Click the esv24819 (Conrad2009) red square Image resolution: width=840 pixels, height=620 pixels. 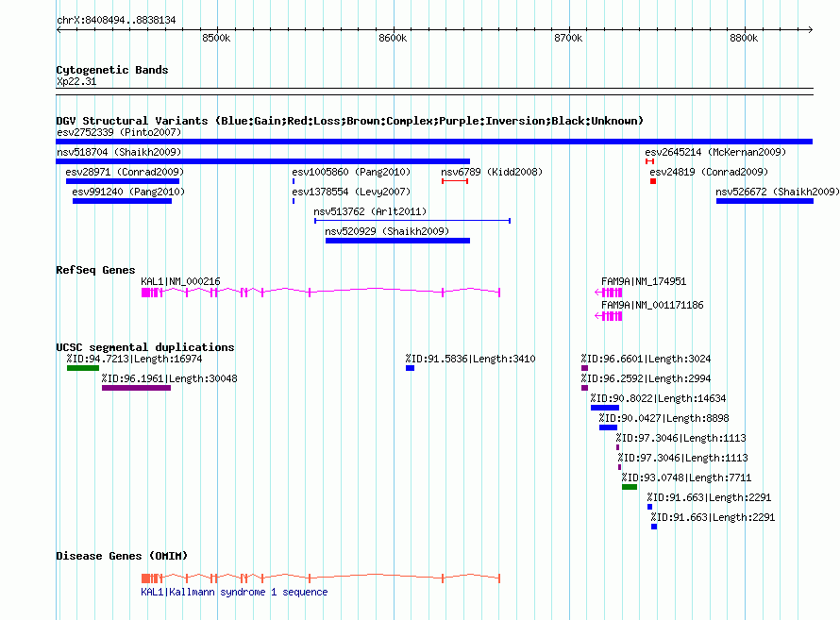653,181
